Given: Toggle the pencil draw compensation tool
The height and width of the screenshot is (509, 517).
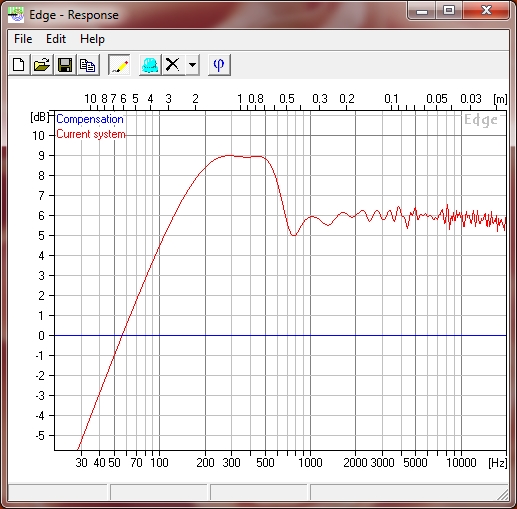Looking at the screenshot, I should click(119, 65).
